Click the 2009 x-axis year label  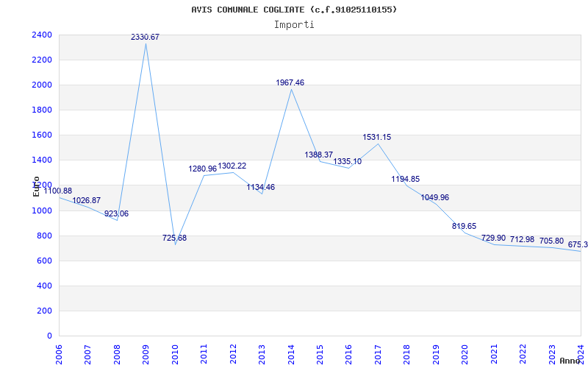click(146, 354)
